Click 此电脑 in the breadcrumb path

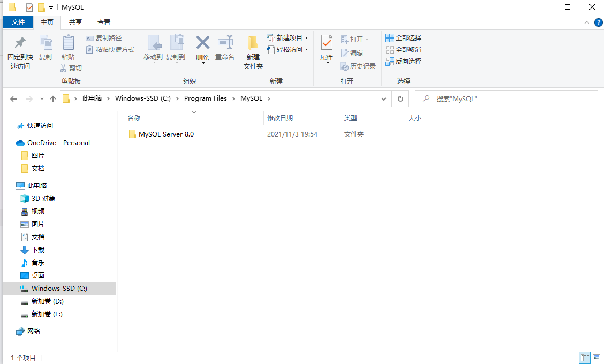tap(92, 98)
